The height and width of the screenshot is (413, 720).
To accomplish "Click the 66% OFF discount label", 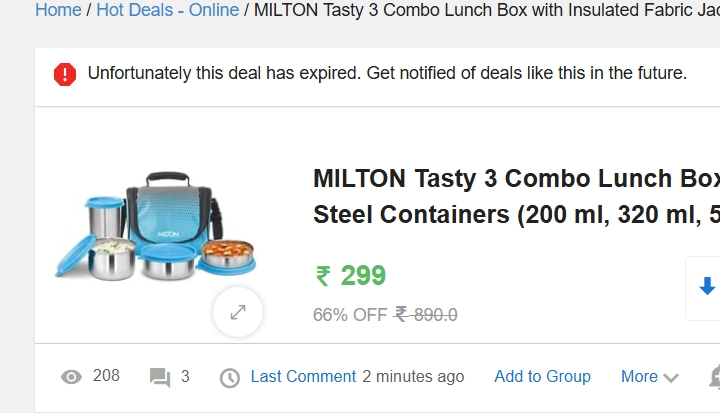I will 349,315.
